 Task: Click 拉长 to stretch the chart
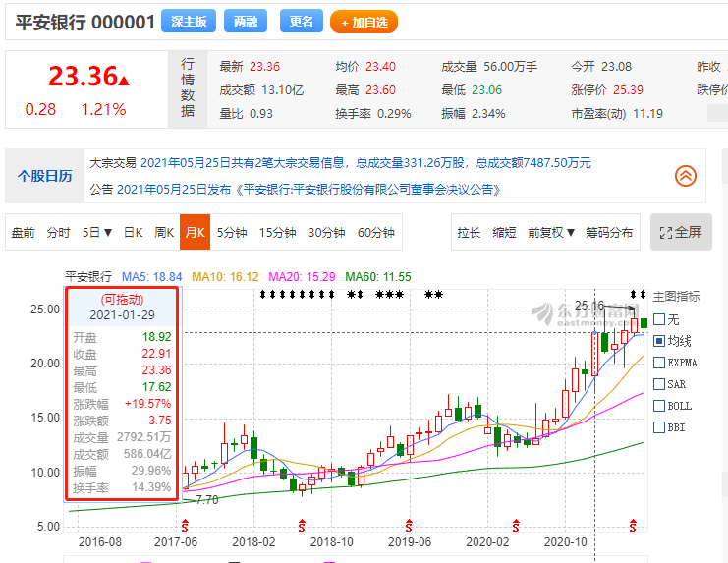point(469,233)
